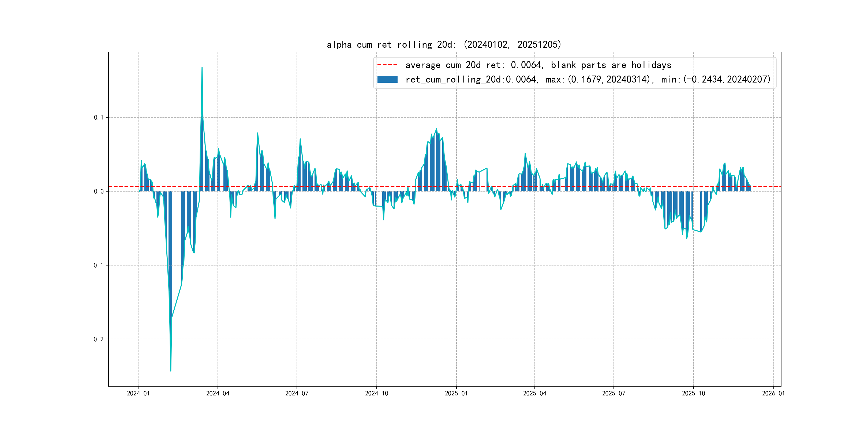Click the -0.1 y-axis tick label

pos(97,265)
